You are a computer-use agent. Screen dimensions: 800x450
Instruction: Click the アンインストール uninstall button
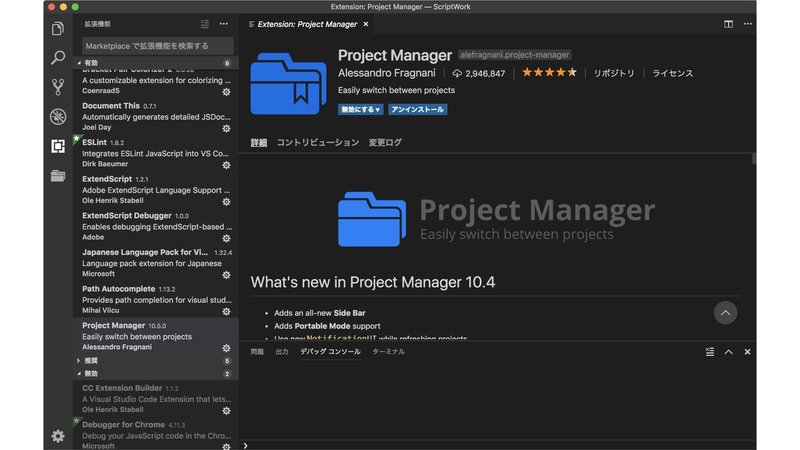tap(416, 110)
